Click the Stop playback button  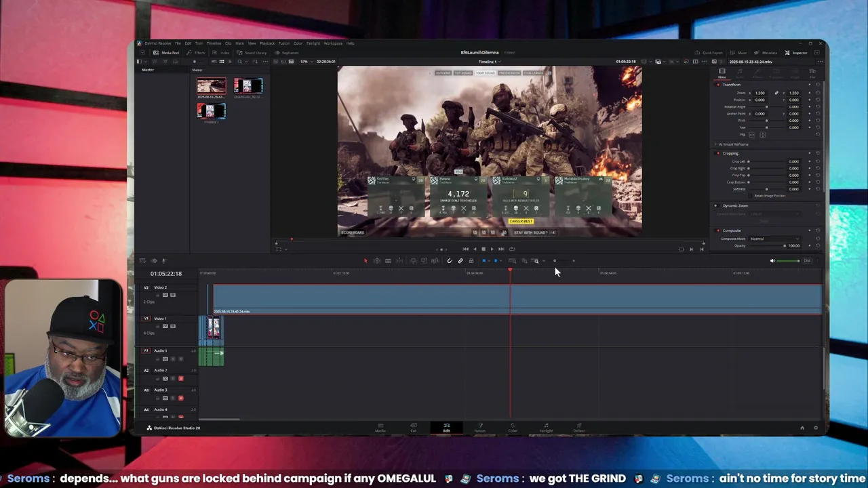(x=484, y=249)
